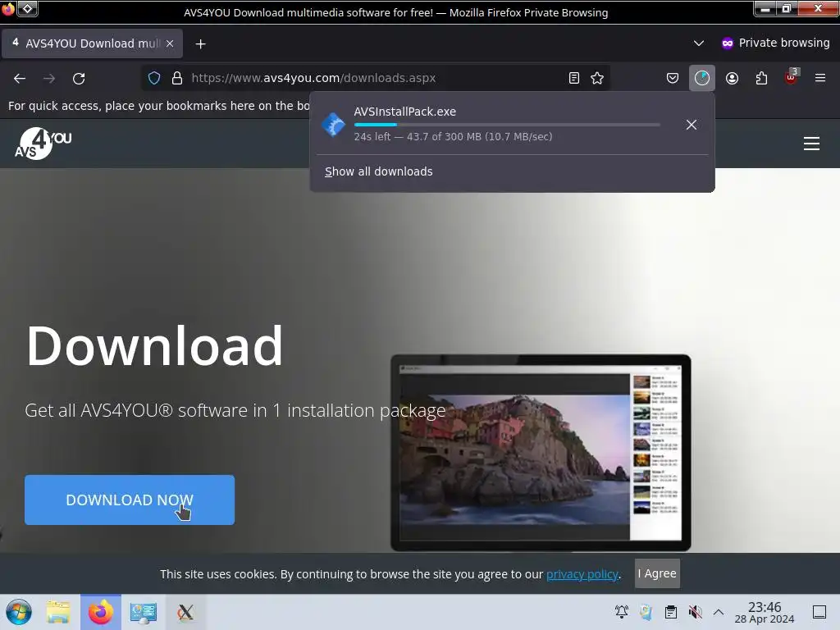The image size is (840, 630).
Task: Toggle reader view icon in address bar
Action: coord(573,78)
